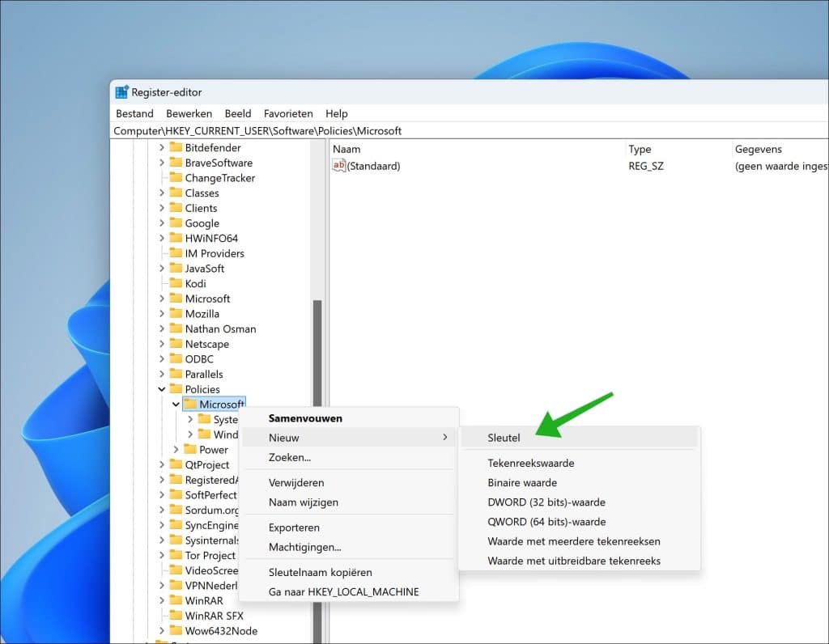This screenshot has height=644, width=829.
Task: Click the Tor Project folder icon
Action: pyautogui.click(x=176, y=555)
